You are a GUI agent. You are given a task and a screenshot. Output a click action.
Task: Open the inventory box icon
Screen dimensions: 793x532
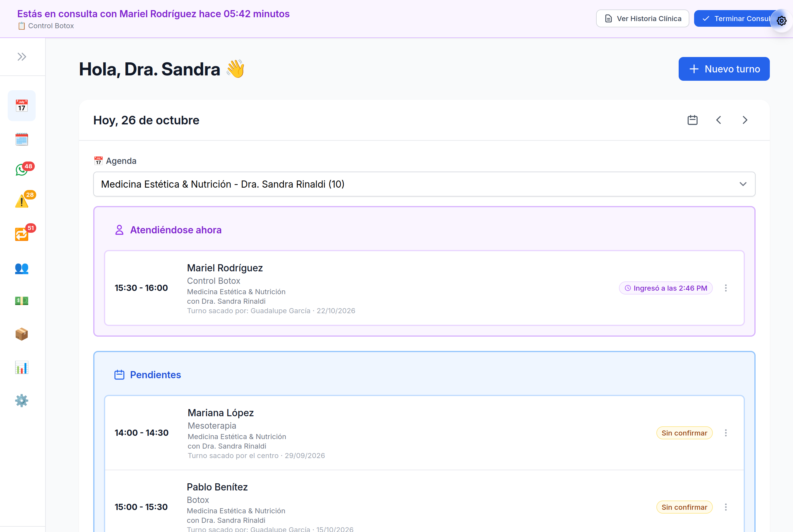click(x=22, y=334)
